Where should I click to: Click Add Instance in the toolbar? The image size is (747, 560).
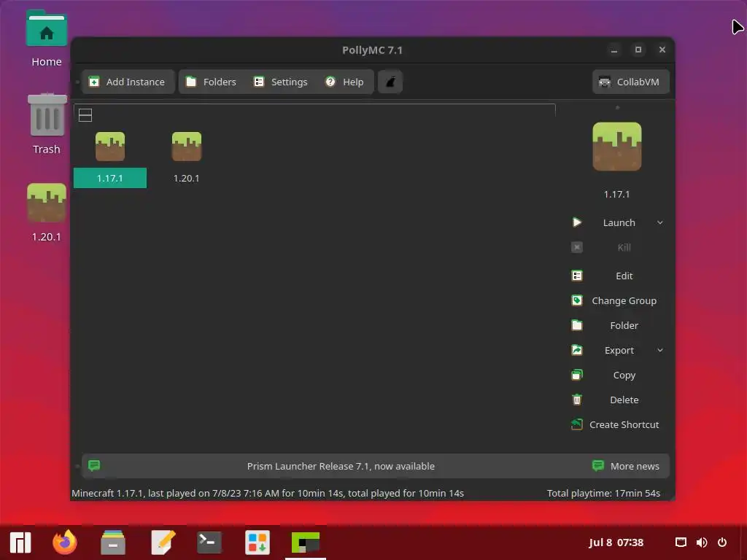click(x=128, y=82)
